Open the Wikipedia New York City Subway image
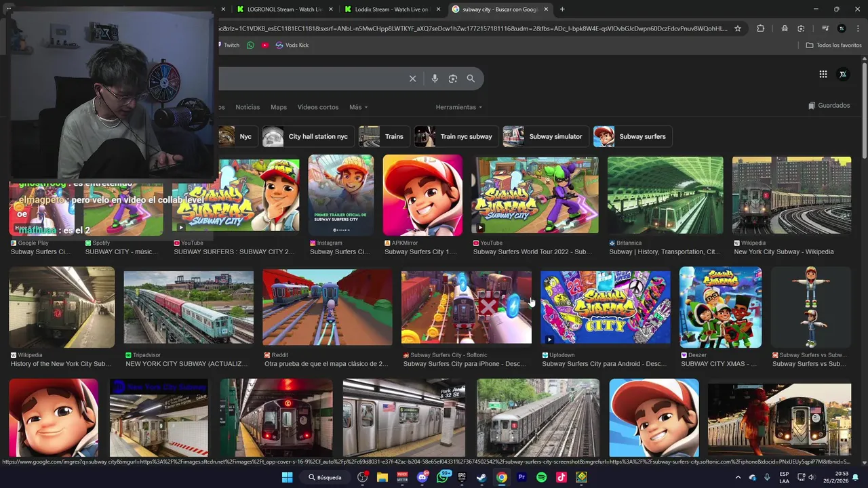 pos(791,195)
